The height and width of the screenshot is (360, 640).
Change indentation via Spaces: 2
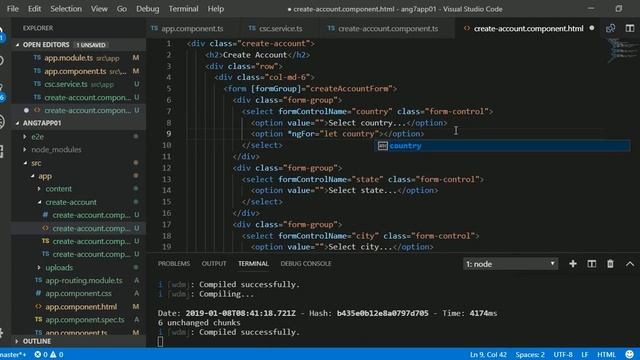(x=530, y=354)
